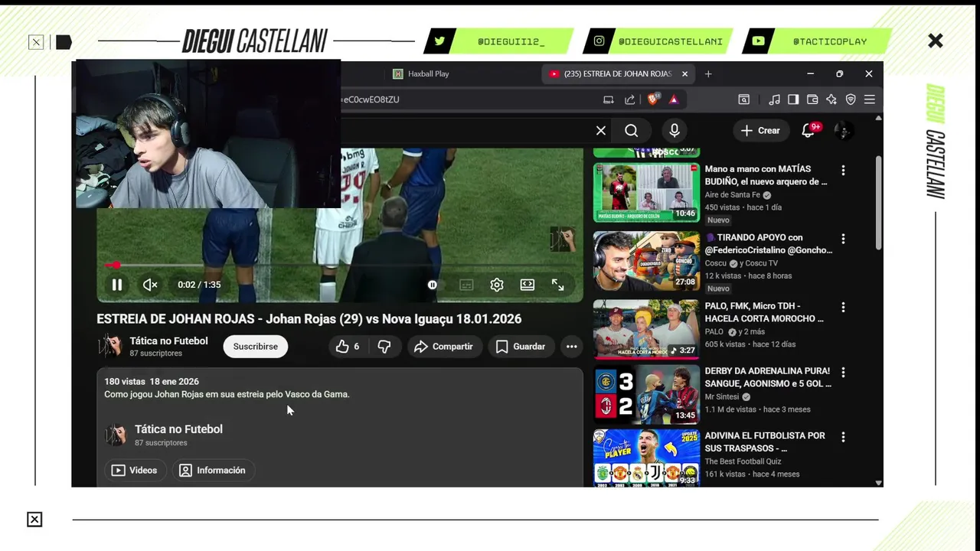Open options menu for PALO, FMK video
This screenshot has width=980, height=551.
(843, 307)
